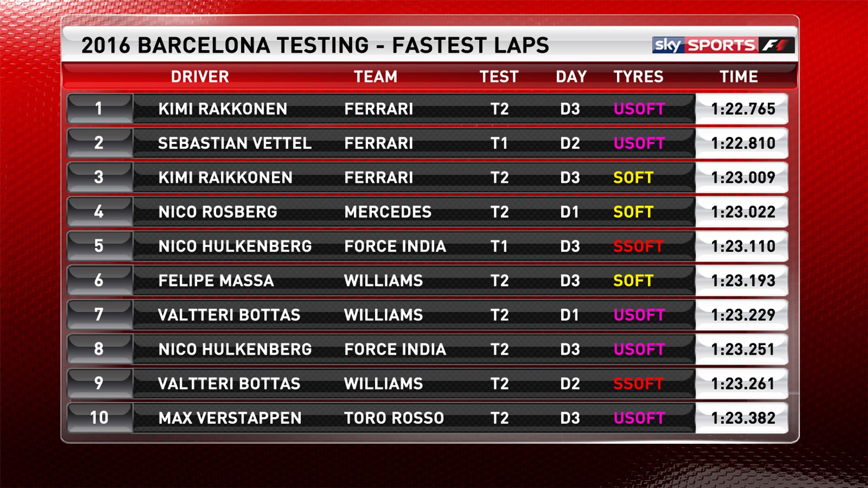
Task: Click the magenta USOFT label in Vettel's row
Action: (639, 143)
